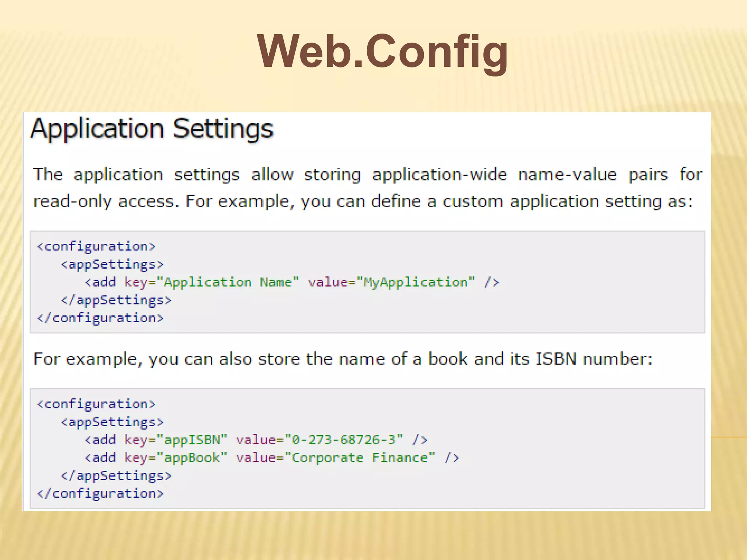Click the opening appSettings tag in first code block
The width and height of the screenshot is (747, 560).
pos(112,264)
